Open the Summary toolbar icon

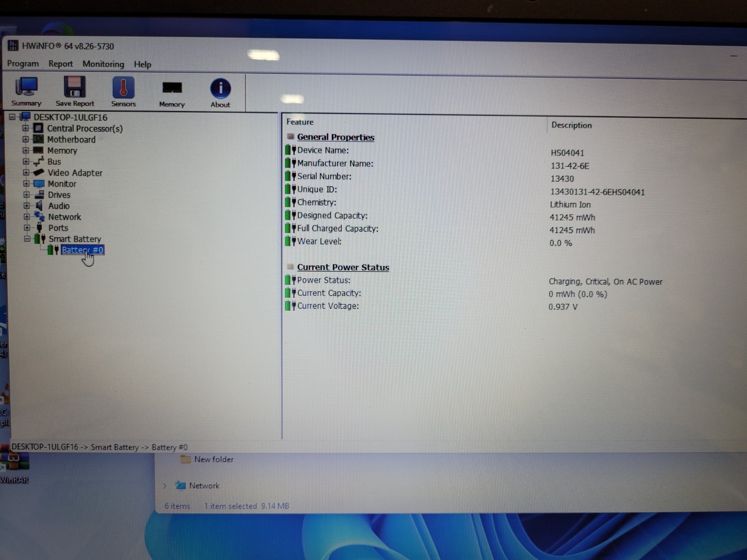[27, 87]
